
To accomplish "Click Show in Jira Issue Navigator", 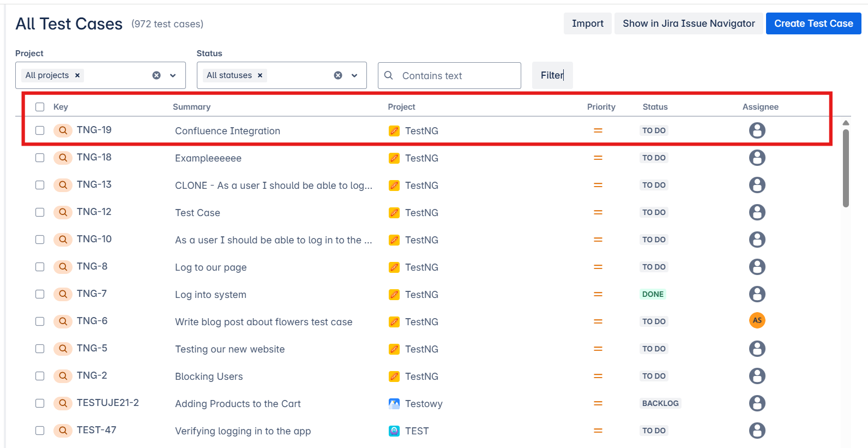I will [x=689, y=23].
